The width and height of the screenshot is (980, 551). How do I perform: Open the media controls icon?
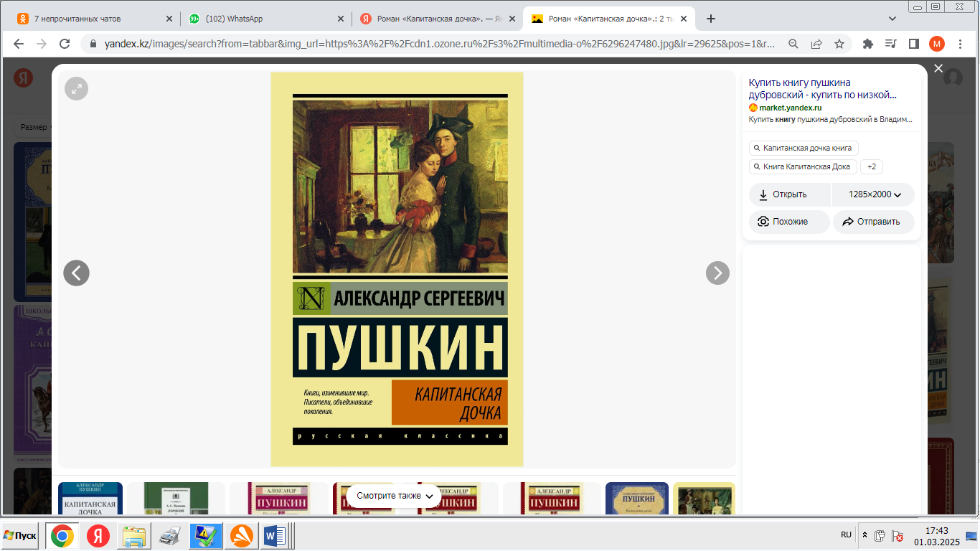(x=891, y=44)
